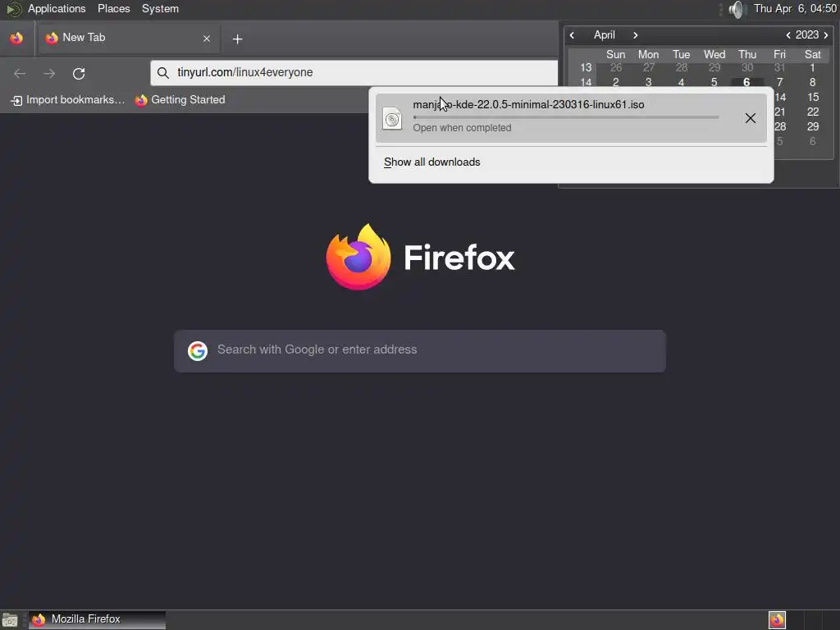Focus the address bar showing tinyurl.com/linux4everyone
Screen dimensions: 840x630
click(354, 73)
